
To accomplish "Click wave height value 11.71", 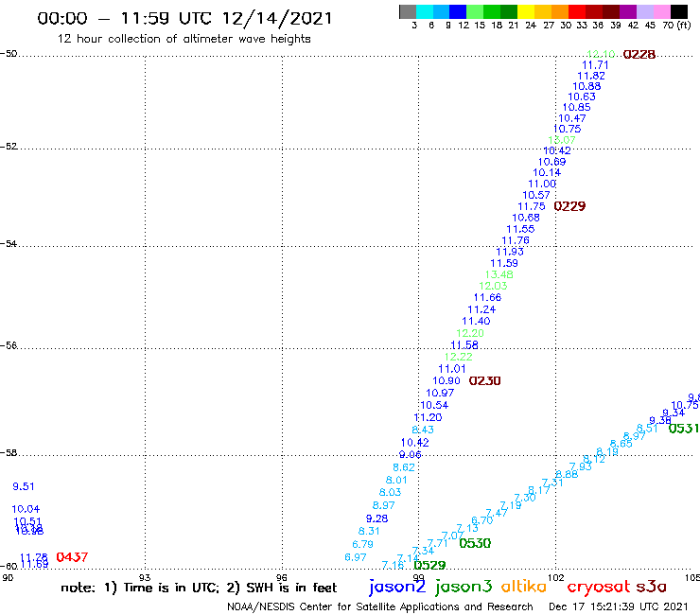I will click(595, 65).
